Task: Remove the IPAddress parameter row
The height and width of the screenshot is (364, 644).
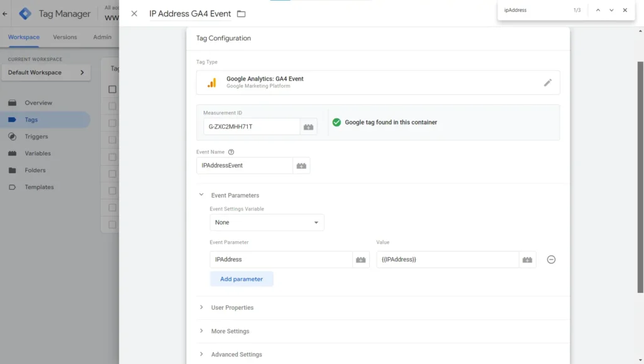Action: click(x=551, y=259)
